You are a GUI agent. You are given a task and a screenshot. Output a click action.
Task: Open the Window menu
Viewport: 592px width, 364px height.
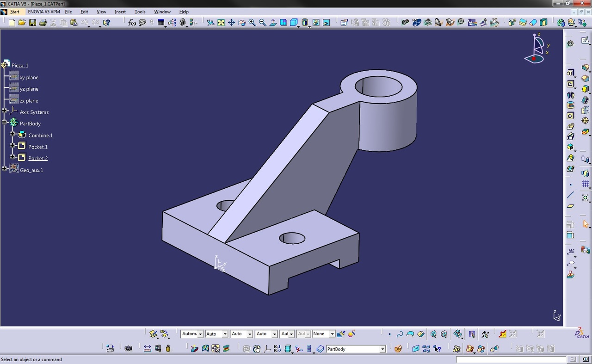click(162, 12)
